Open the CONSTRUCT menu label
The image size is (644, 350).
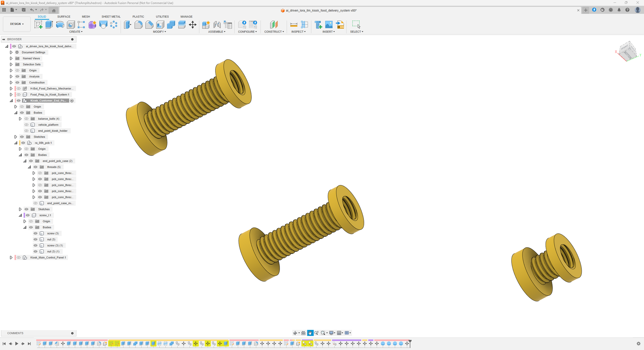tap(274, 32)
